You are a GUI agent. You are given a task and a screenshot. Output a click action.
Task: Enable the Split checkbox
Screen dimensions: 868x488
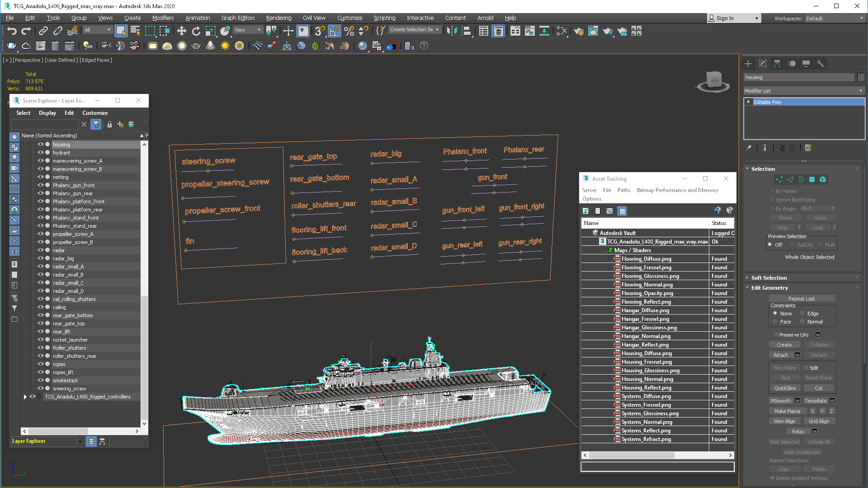pos(806,368)
